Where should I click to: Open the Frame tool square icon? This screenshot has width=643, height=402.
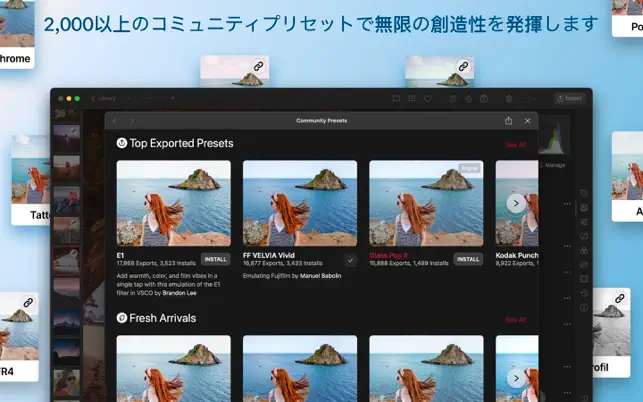pos(584,279)
